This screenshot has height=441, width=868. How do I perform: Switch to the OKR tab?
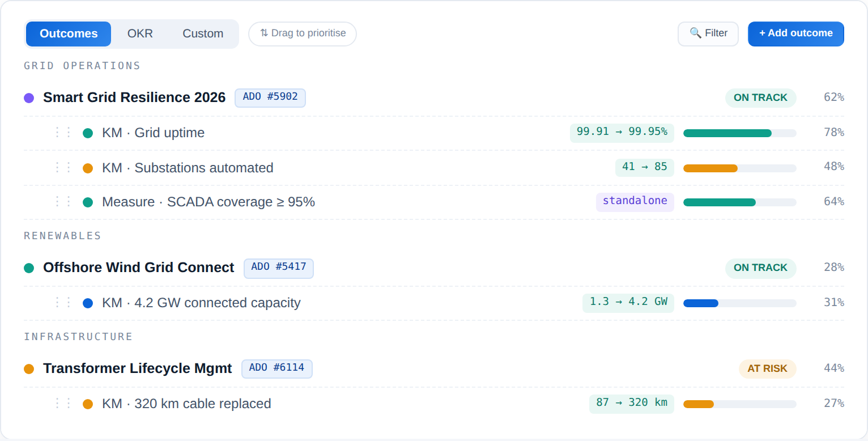click(140, 33)
